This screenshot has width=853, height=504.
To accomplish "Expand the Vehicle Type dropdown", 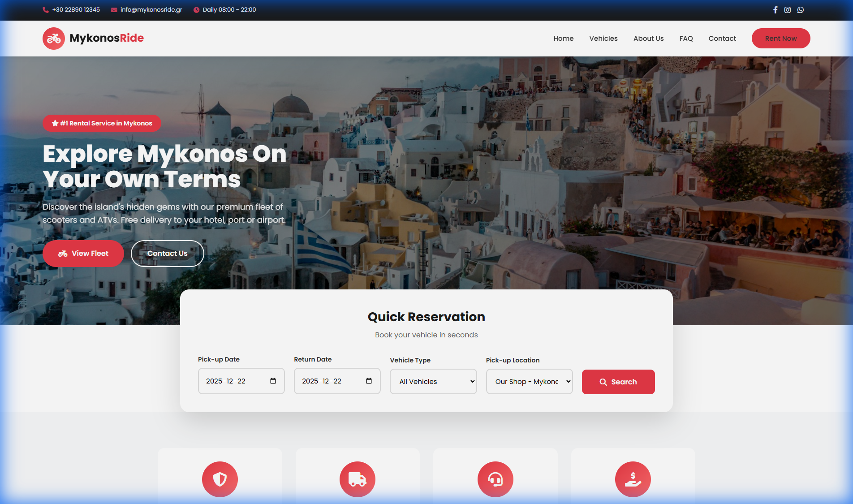I will click(433, 382).
